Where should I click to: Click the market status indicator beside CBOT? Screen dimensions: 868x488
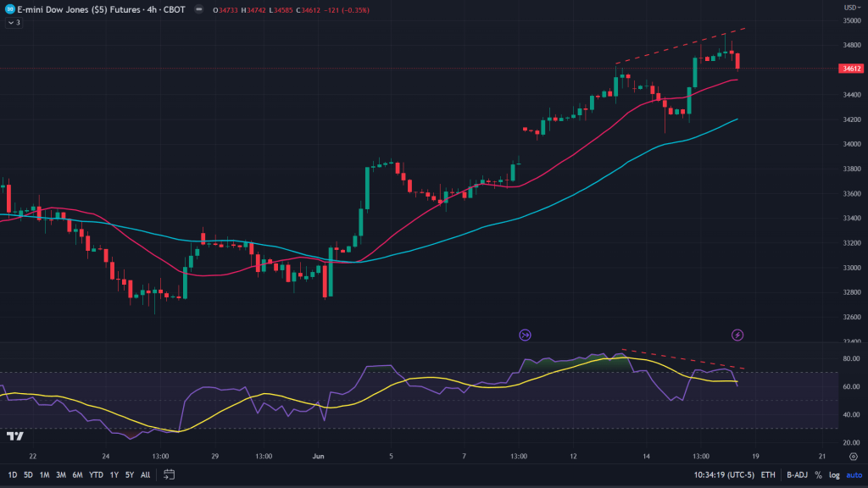[198, 8]
